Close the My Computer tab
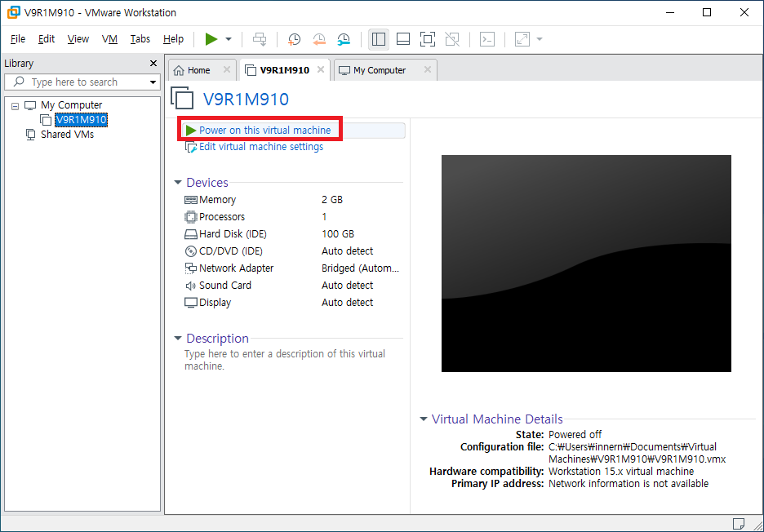 point(428,69)
